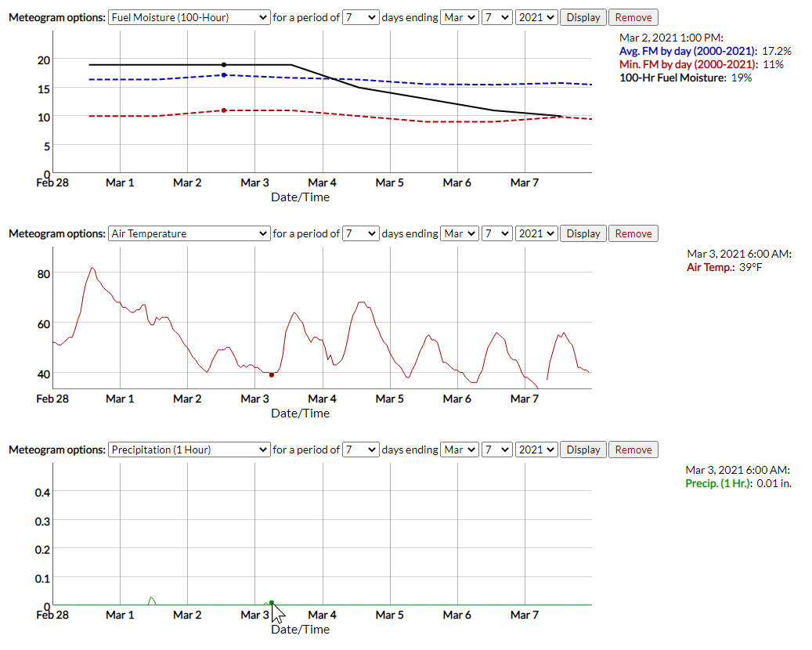Viewport: 812px width, 650px height.
Task: Open the day dropdown on the fuel moisture chart
Action: pos(496,16)
